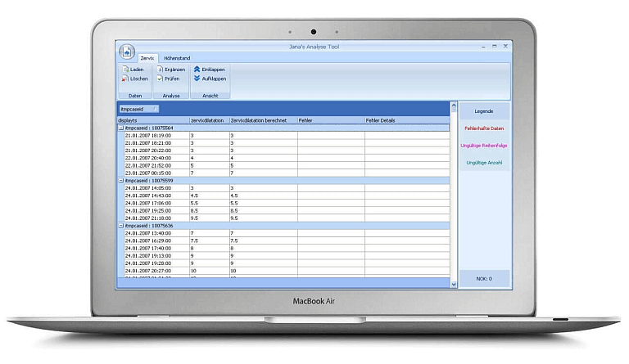Close the Jana's Analyse Tool window
The image size is (629, 364).
point(505,47)
